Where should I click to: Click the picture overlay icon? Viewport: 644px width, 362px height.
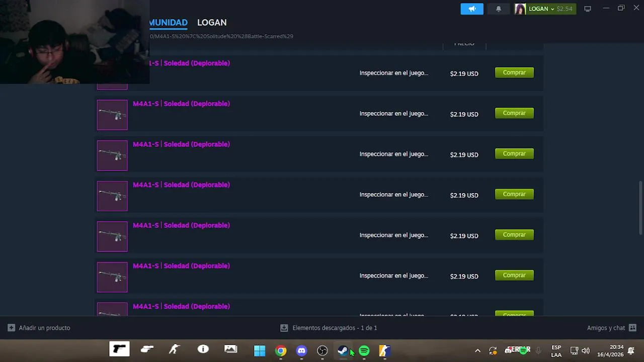(230, 349)
